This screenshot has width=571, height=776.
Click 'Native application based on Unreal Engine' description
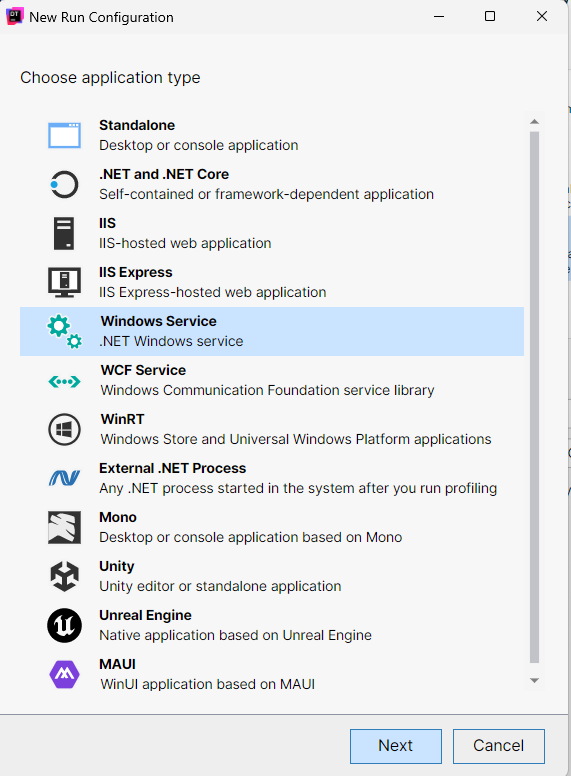(235, 635)
